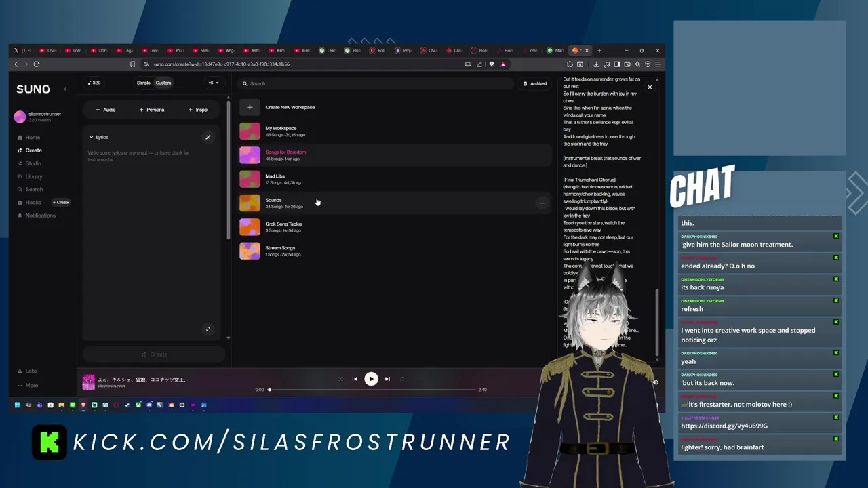Viewport: 868px width, 488px height.
Task: Click the Mad Libs workspace thumbnail
Action: click(250, 179)
